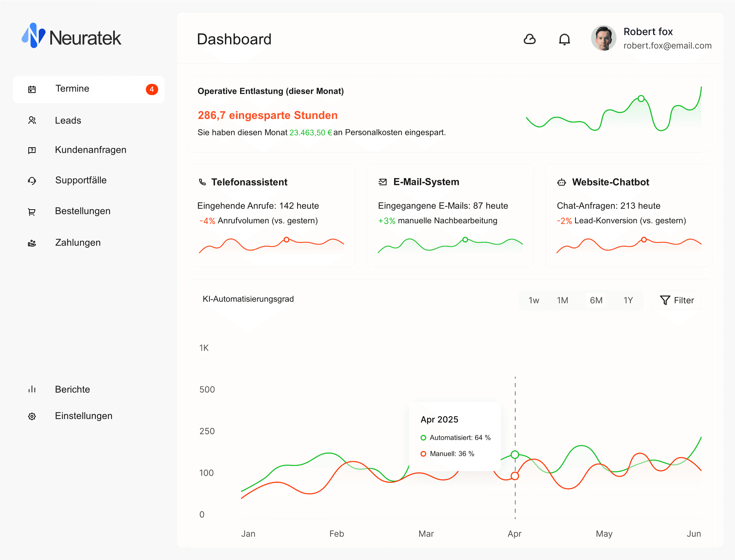Click the cloud icon in header
735x560 pixels.
click(x=530, y=39)
